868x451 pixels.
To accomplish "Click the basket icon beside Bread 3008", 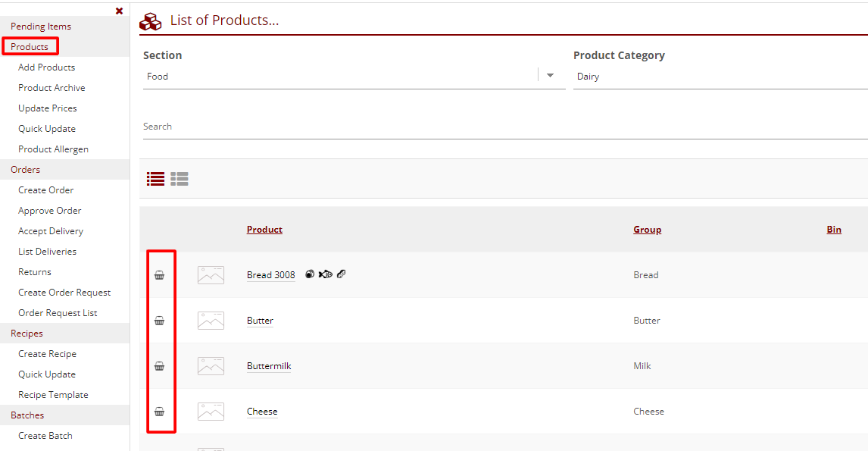I will tap(159, 275).
